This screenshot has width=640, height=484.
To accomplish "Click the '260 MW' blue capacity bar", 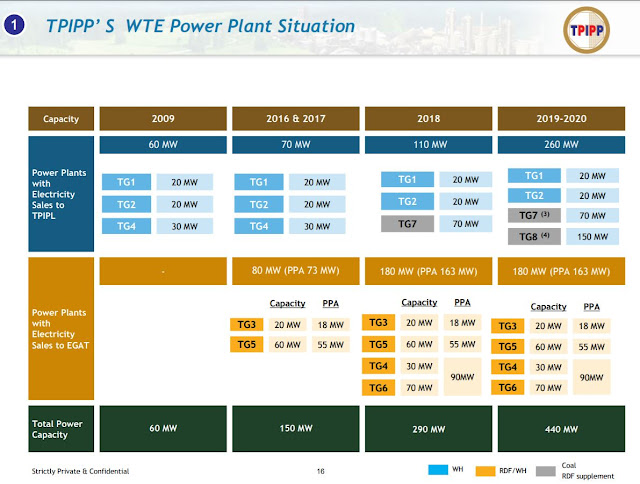I will [561, 144].
